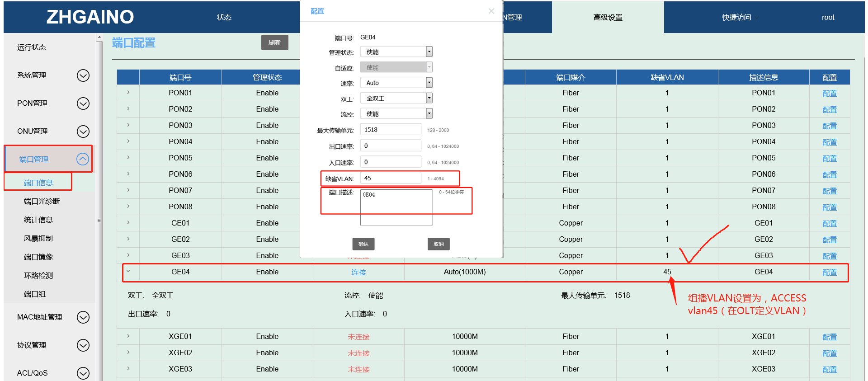Click the 缺省VLAN input field
Viewport: 868px width, 381px height.
coord(391,178)
